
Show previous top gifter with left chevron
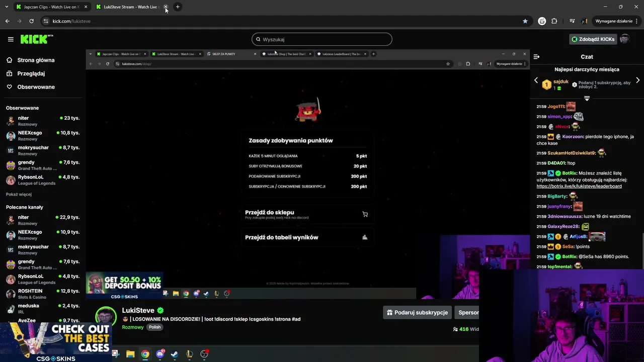(x=536, y=80)
